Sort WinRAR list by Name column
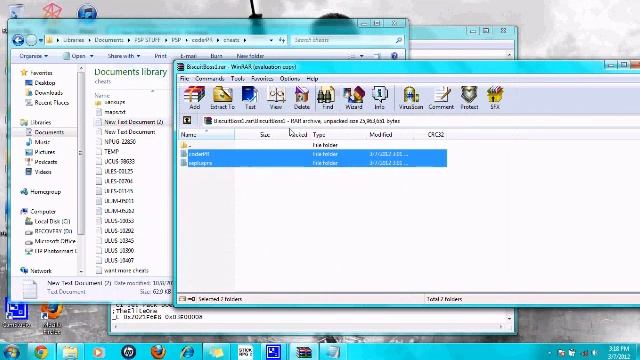This screenshot has width=640, height=360. (x=206, y=134)
